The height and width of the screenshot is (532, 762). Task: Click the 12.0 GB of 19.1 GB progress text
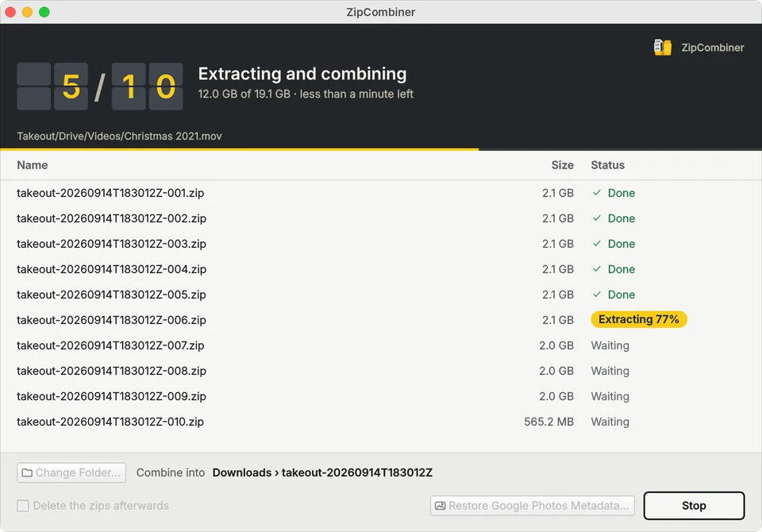244,94
